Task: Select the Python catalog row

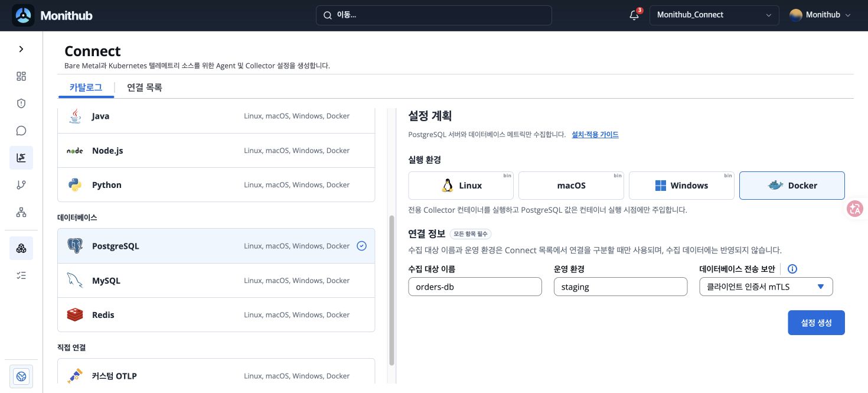Action: click(x=216, y=185)
